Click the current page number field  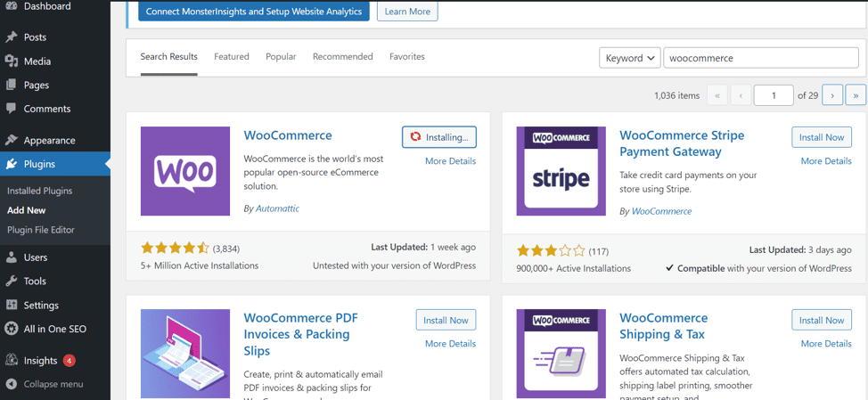tap(774, 95)
